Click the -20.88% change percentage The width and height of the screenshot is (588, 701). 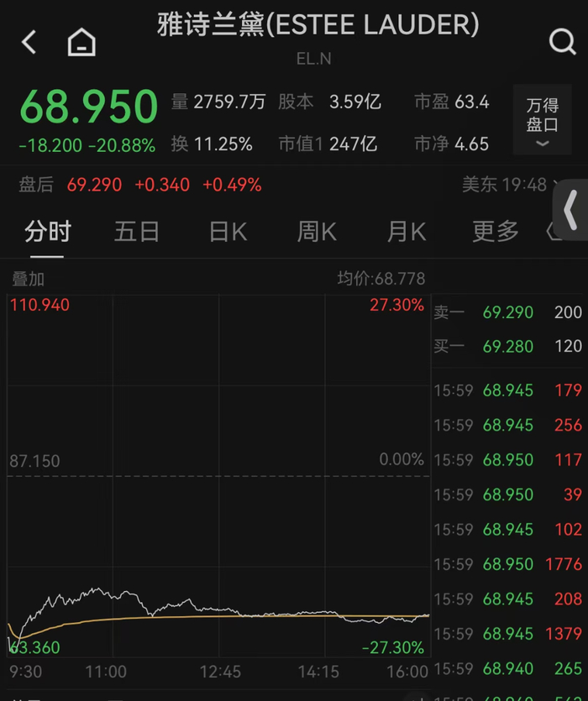(122, 145)
